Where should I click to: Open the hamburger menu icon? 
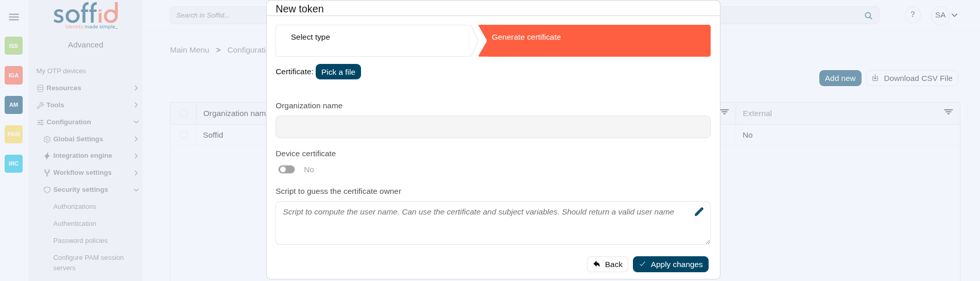14,17
